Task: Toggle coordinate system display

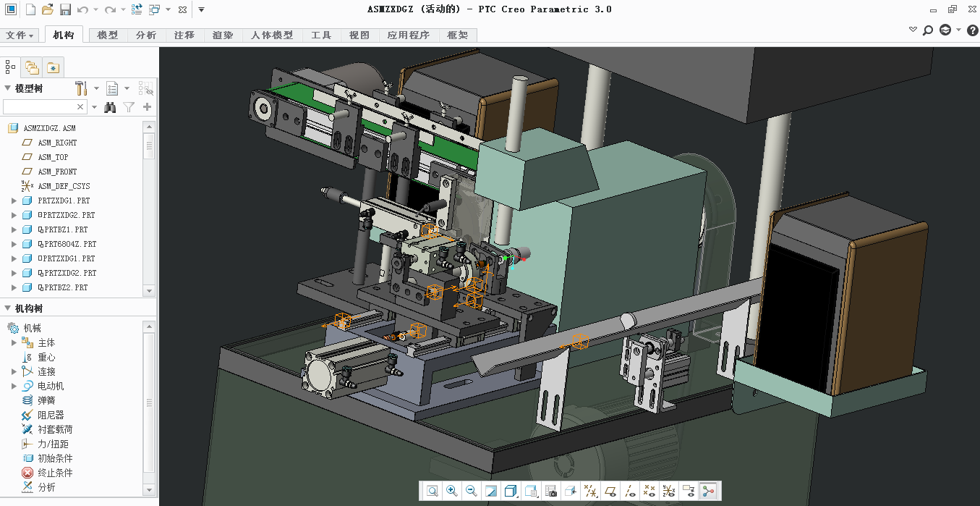Action: [668, 491]
